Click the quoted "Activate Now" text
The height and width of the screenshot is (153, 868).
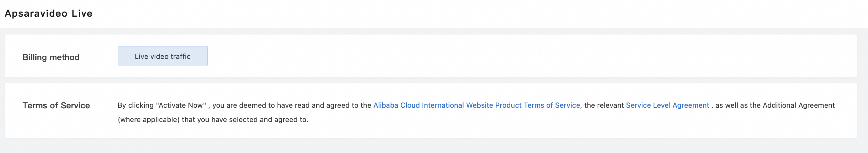point(181,105)
